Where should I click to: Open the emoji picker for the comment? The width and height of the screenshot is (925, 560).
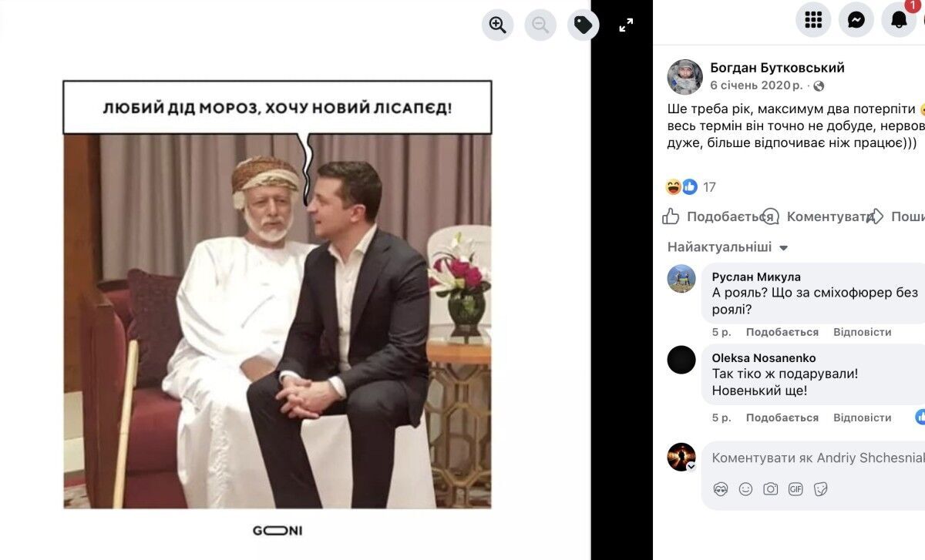746,488
